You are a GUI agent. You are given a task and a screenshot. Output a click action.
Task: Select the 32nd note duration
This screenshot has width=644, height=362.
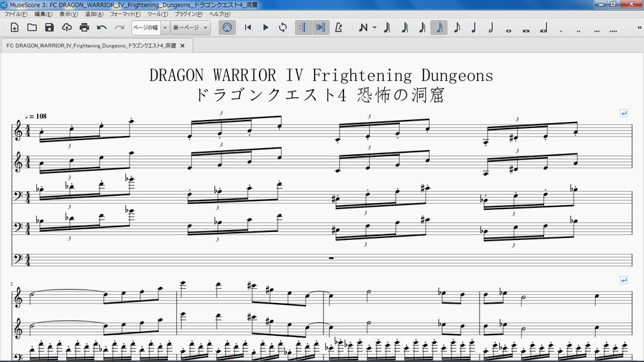(405, 27)
